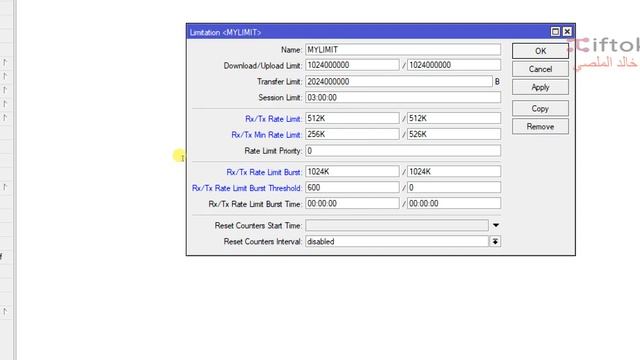Click Rx Rate Limit Burst Time field
Screen dimensions: 640x360
click(x=352, y=204)
